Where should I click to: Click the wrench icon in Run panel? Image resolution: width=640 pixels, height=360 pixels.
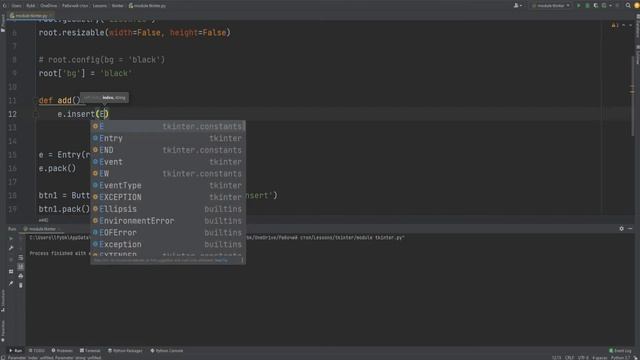click(x=11, y=248)
